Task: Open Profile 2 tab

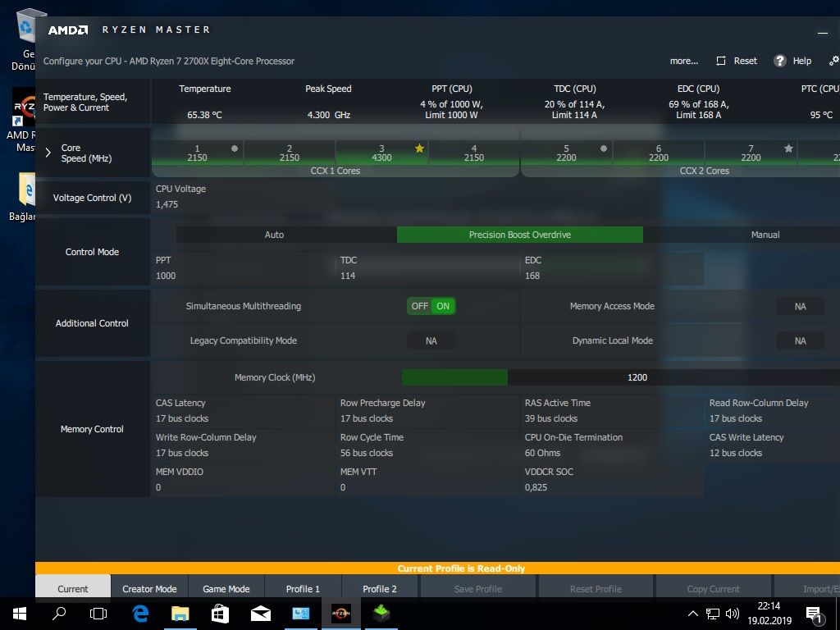Action: (x=380, y=589)
